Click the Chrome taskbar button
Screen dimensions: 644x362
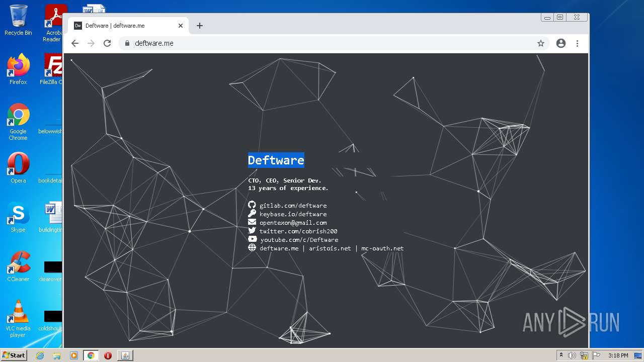(x=91, y=355)
